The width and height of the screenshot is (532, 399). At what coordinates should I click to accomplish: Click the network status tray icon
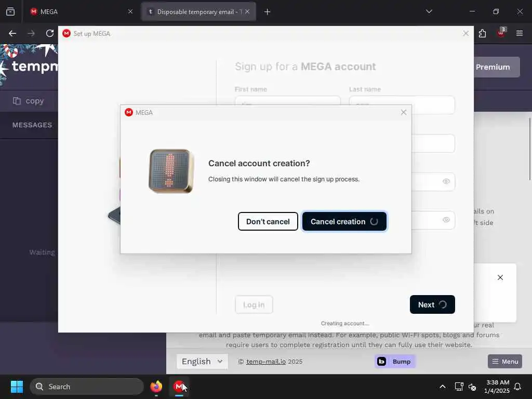[x=459, y=387]
